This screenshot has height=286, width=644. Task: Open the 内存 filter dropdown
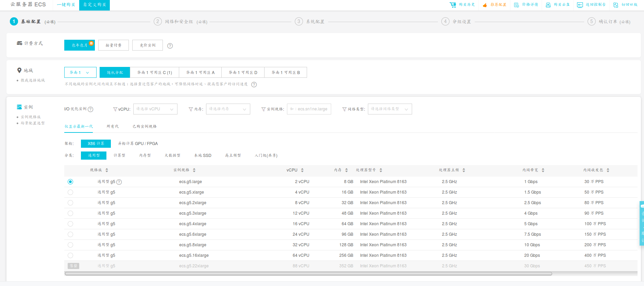(x=228, y=109)
